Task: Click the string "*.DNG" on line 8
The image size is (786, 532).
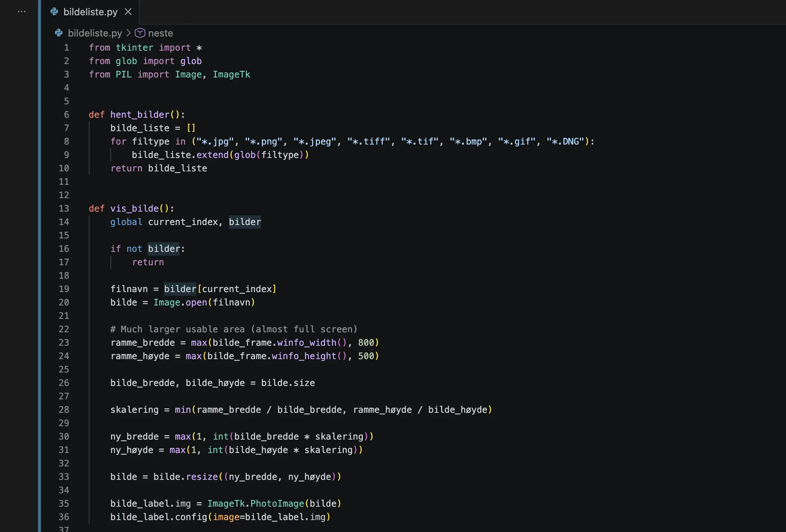Action: pyautogui.click(x=566, y=142)
